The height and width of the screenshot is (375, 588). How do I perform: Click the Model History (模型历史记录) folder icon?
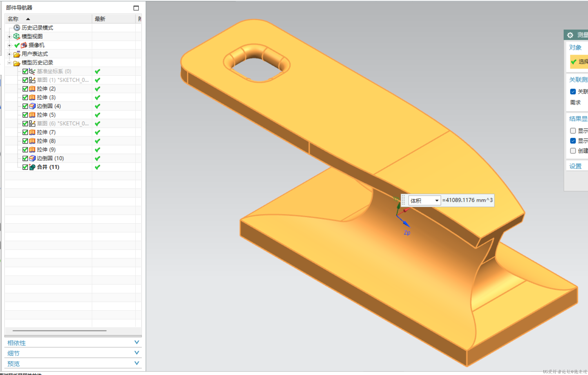17,63
